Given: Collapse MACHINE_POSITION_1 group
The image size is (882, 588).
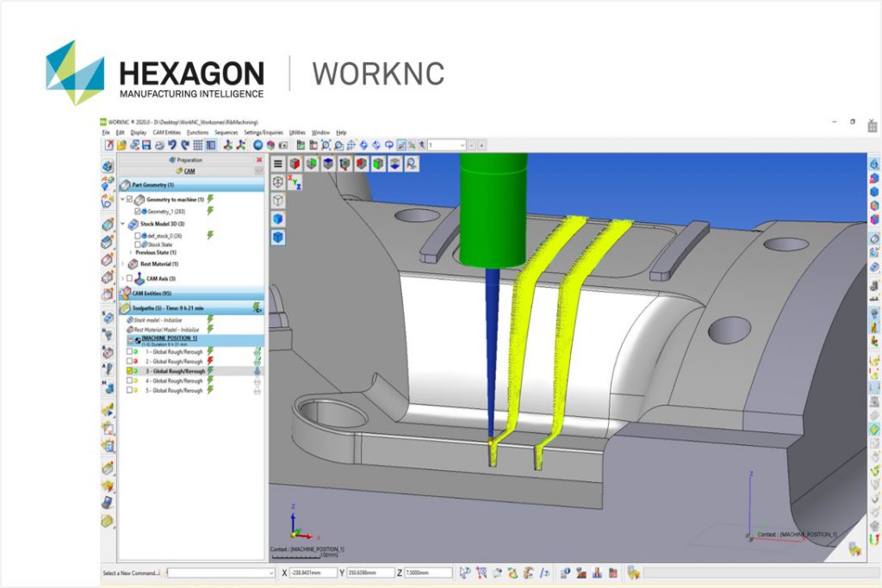Looking at the screenshot, I should [x=130, y=341].
